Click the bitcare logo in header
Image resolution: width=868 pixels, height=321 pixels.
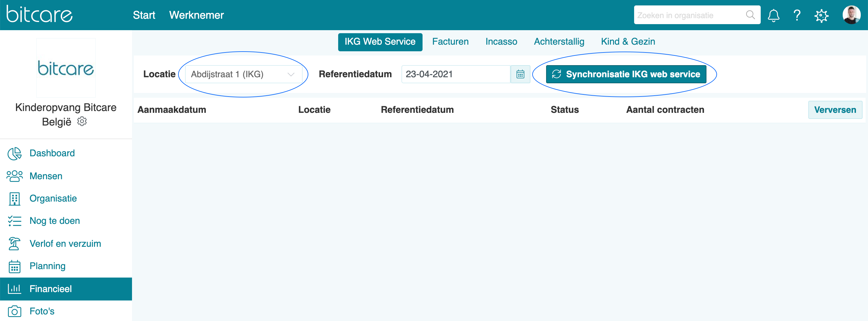39,14
